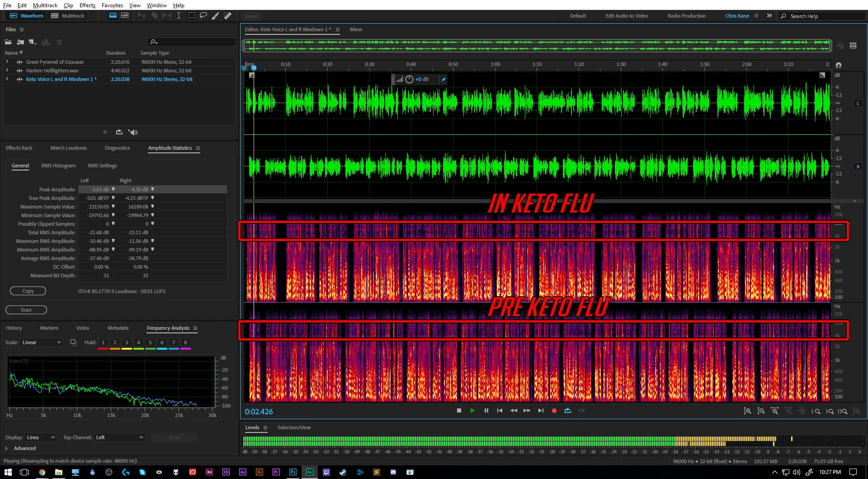Screen dimensions: 868x479
Task: Click the red Record button
Action: click(x=554, y=411)
